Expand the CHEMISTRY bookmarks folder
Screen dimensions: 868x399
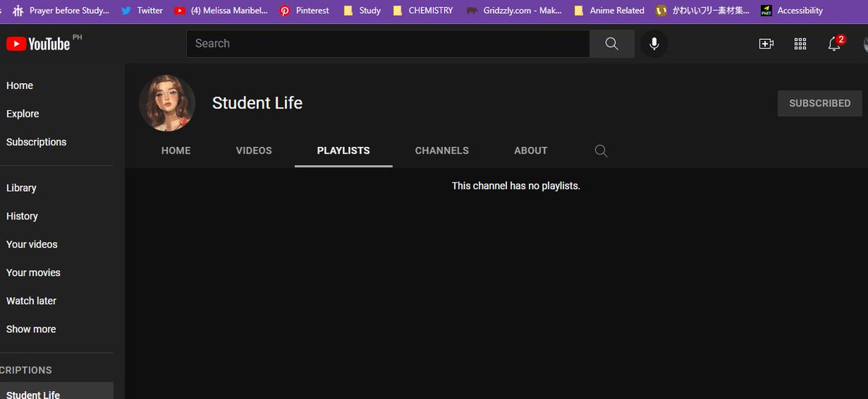pos(422,10)
